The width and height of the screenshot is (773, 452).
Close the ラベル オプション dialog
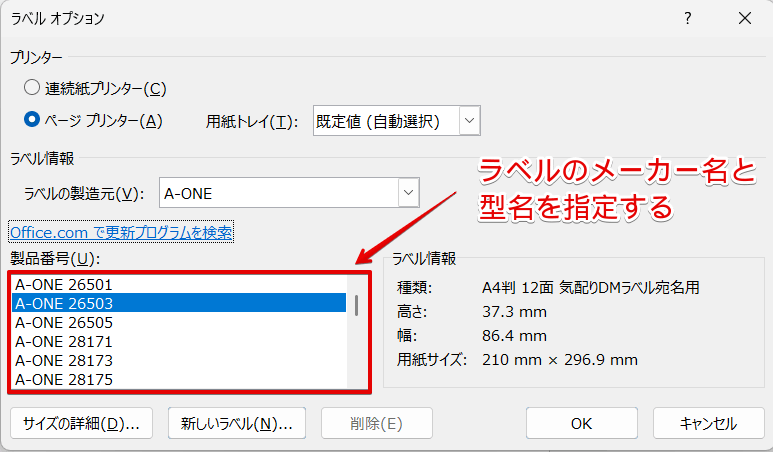point(745,18)
